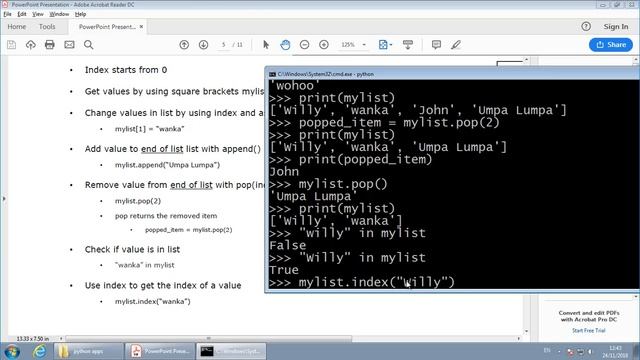This screenshot has width=640, height=360.
Task: Click scroll down arrow of document scrollbar
Action: (526, 331)
